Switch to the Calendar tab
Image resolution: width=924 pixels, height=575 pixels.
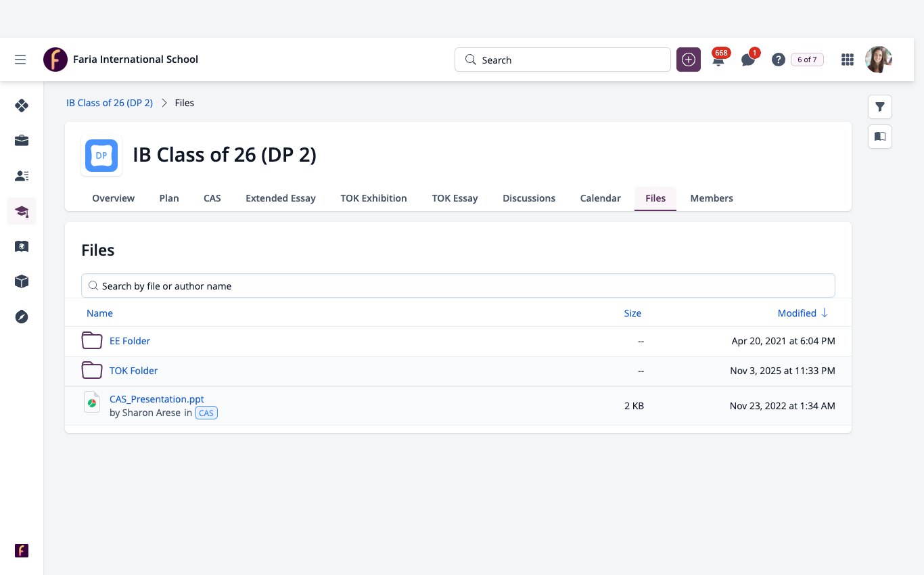[601, 198]
